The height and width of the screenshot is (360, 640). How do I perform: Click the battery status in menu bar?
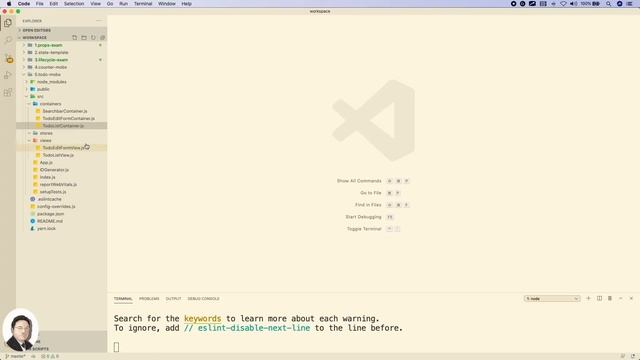[x=590, y=4]
